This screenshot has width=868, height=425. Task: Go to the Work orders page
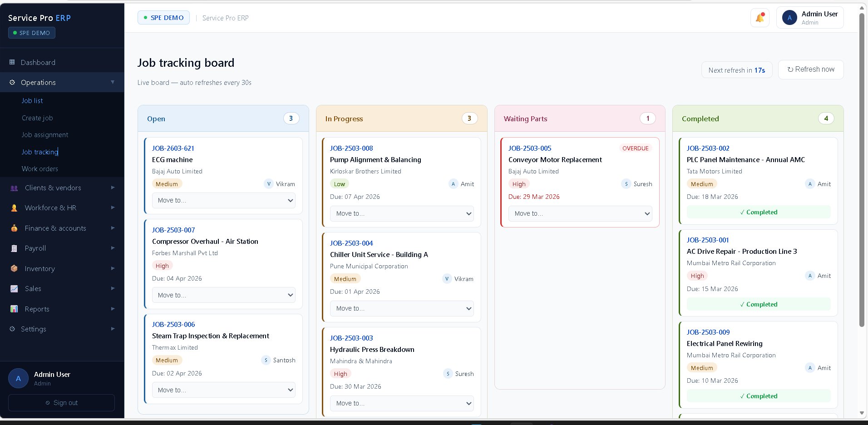[x=40, y=168]
